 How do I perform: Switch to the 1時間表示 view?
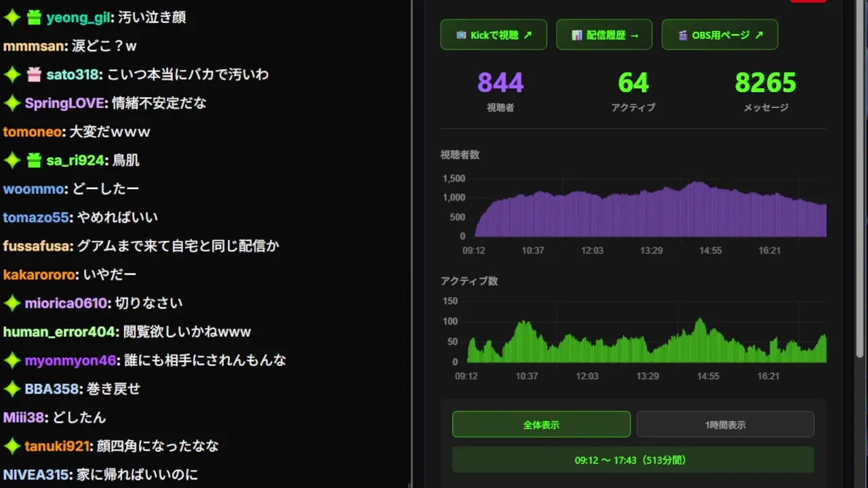725,424
